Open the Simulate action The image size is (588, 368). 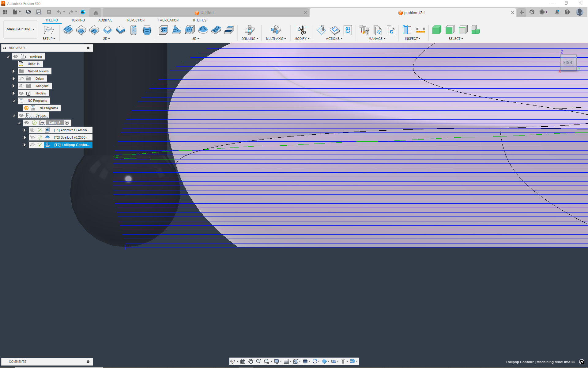pos(322,30)
